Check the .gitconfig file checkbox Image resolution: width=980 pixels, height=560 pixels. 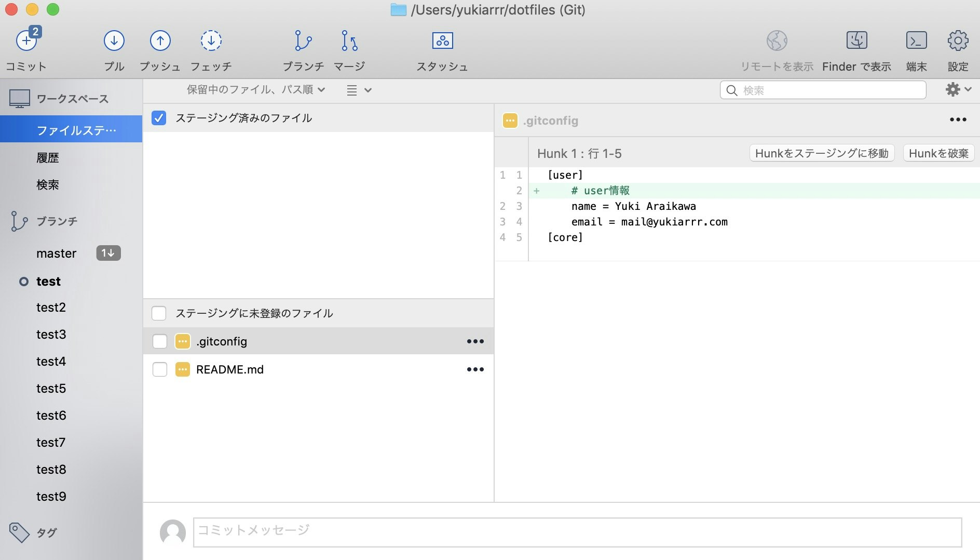tap(160, 341)
